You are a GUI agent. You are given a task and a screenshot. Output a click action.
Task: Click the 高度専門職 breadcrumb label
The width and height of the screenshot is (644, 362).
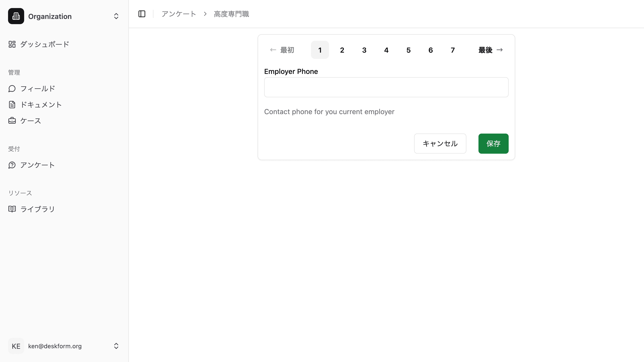click(x=231, y=14)
